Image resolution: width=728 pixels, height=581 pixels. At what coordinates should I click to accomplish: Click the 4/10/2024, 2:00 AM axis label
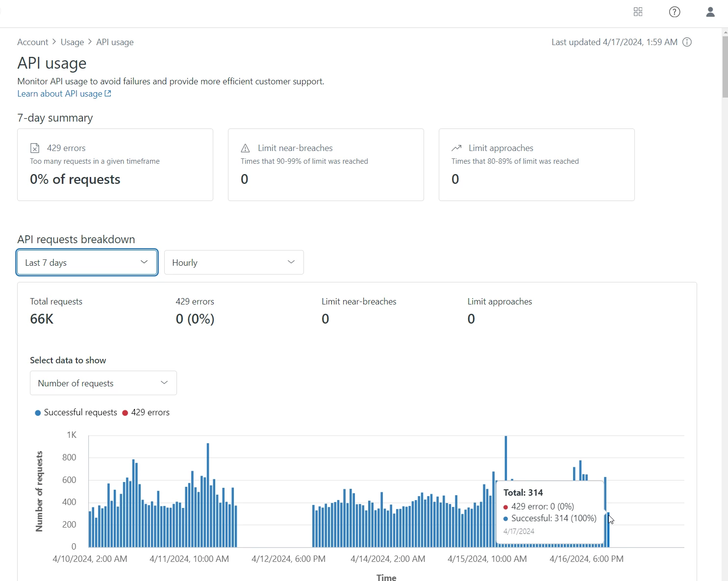[90, 559]
